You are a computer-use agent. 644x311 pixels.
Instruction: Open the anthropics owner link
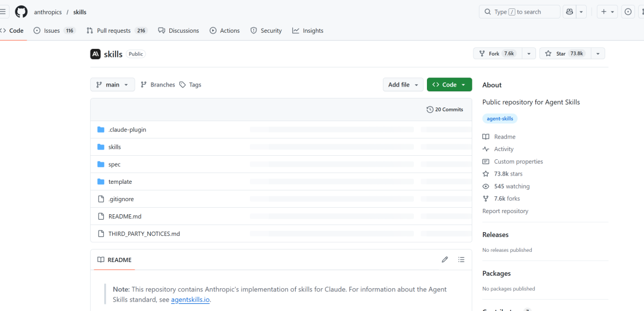[x=48, y=13]
